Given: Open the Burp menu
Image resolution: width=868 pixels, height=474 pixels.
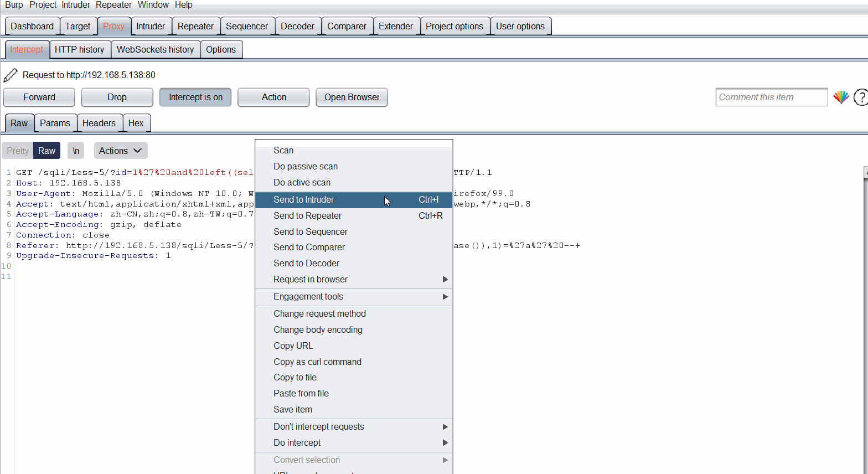Looking at the screenshot, I should tap(14, 5).
